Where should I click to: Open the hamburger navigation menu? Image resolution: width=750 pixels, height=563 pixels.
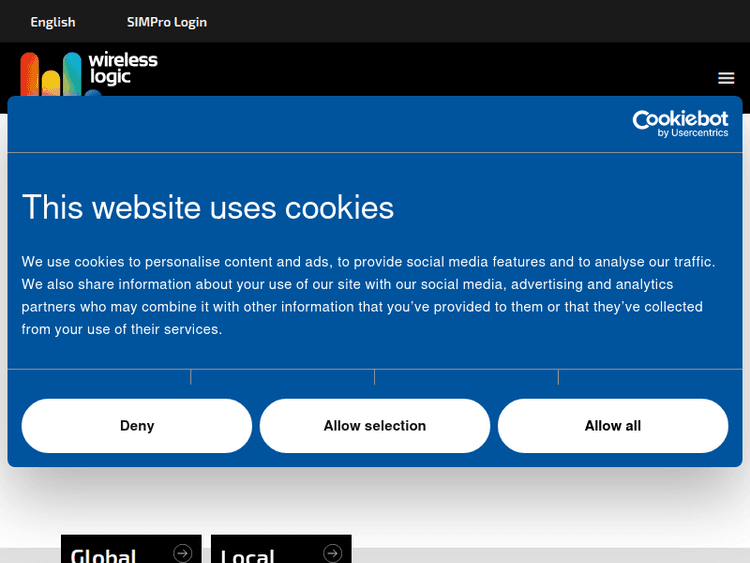point(726,78)
